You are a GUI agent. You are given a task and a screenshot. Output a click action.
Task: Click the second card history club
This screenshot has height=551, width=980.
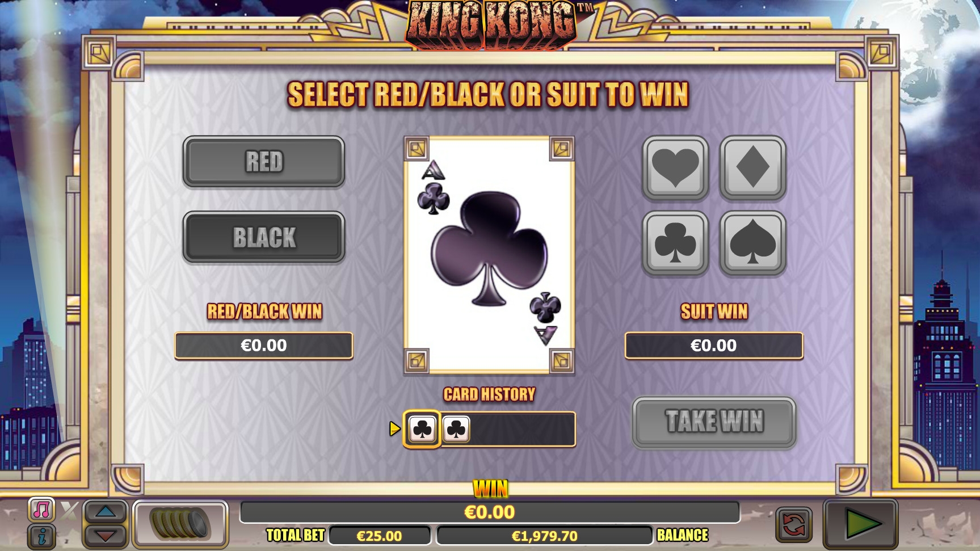tap(456, 429)
